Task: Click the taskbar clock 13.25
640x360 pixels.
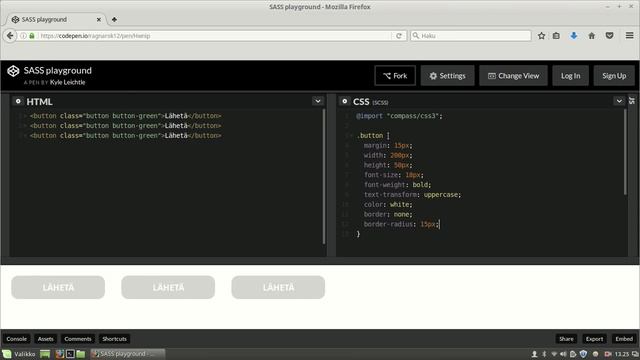Action: click(622, 354)
